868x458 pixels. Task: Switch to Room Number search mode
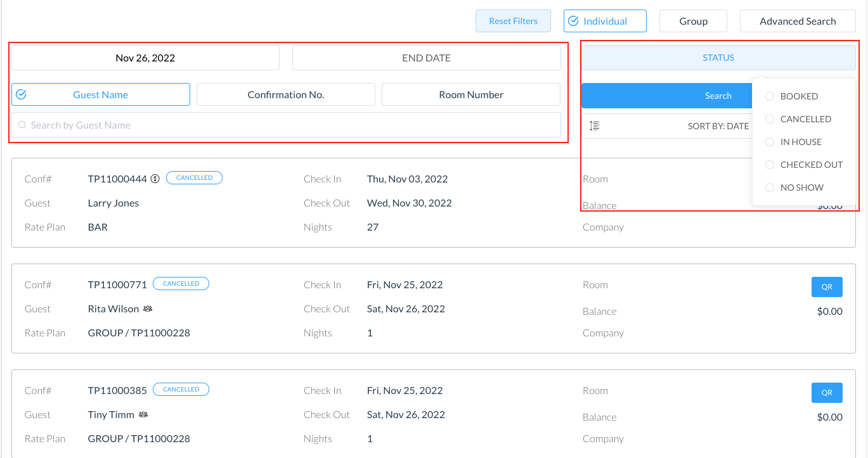(x=470, y=95)
